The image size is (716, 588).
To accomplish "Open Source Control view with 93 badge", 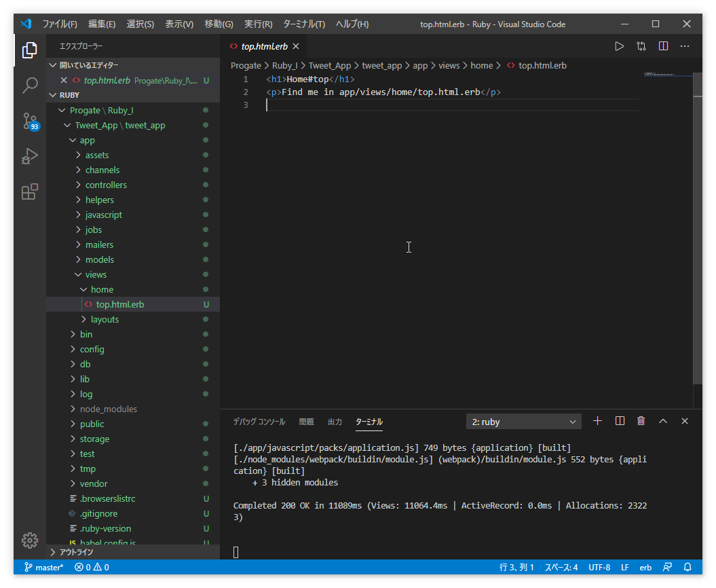I will pyautogui.click(x=30, y=122).
